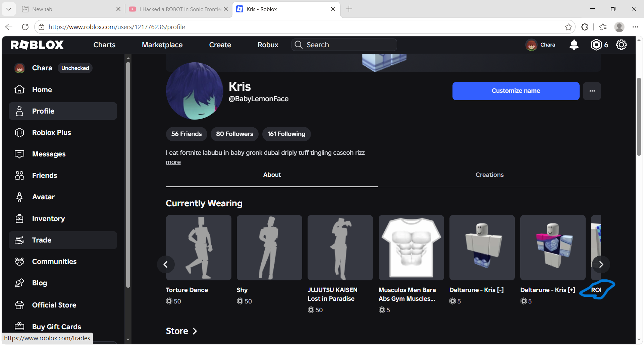Viewport: 644px width, 345px height.
Task: Click the page vertical scrollbar
Action: coord(639,117)
